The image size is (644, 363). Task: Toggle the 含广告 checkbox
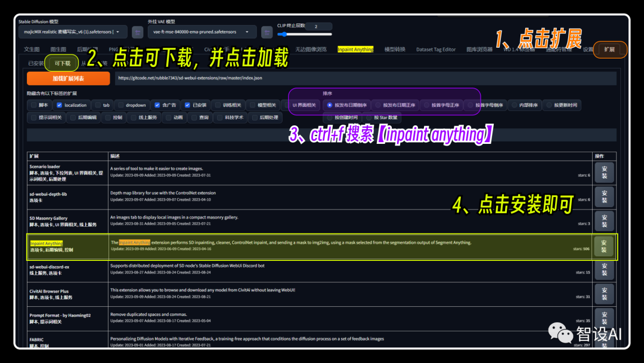157,105
